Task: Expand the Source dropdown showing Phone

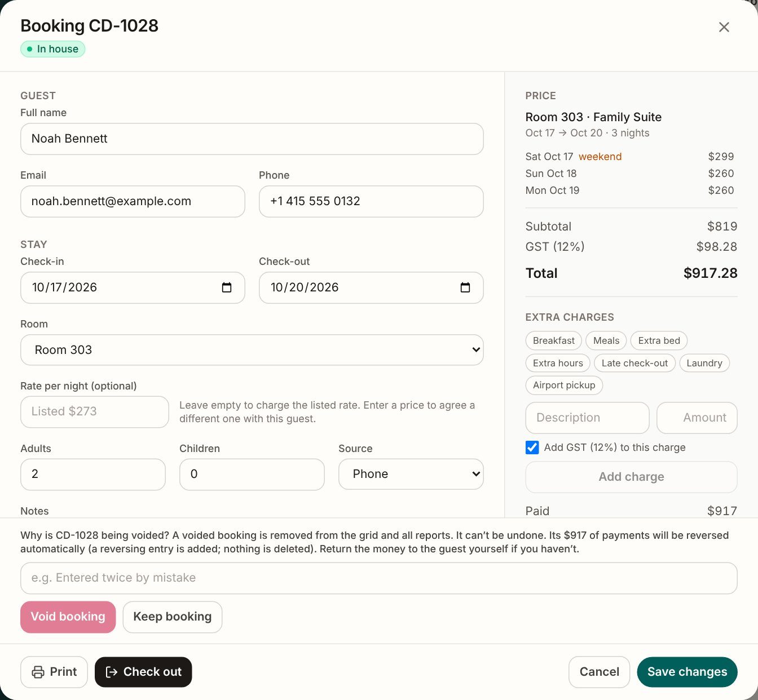Action: click(411, 474)
